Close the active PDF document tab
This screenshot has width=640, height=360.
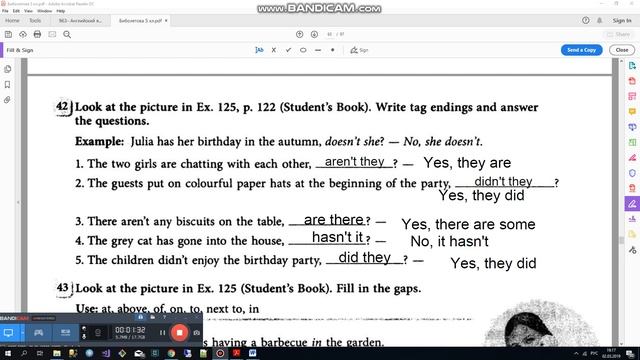click(x=166, y=20)
